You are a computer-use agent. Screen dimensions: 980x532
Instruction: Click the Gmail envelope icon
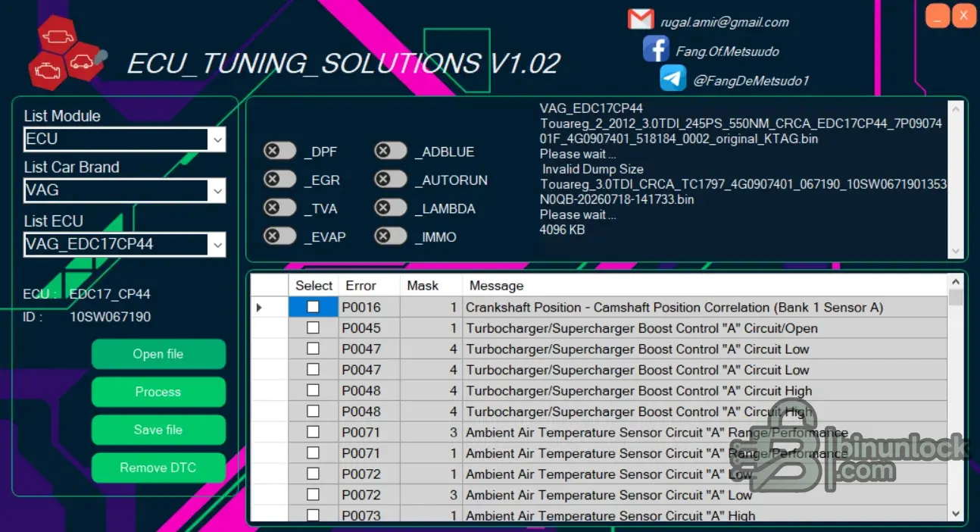641,20
